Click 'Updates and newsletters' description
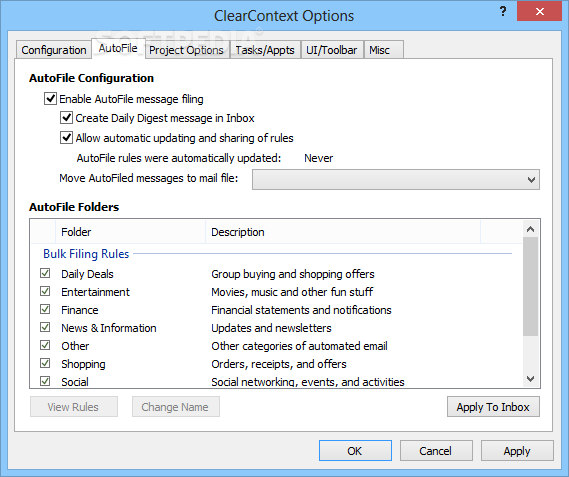Image resolution: width=569 pixels, height=477 pixels. click(271, 328)
